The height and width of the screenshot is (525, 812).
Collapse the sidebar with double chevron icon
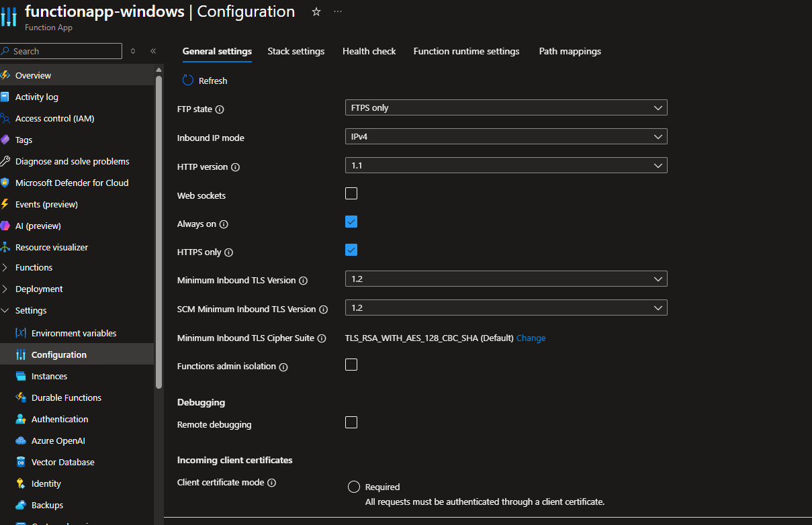tap(153, 51)
